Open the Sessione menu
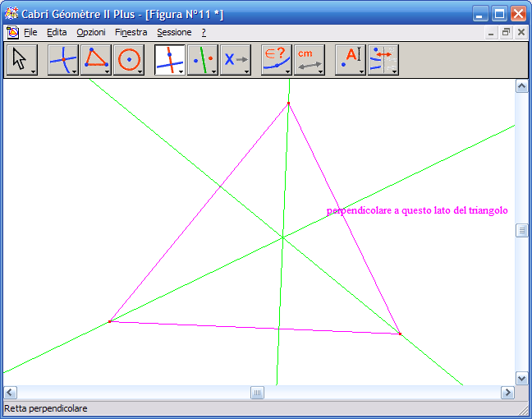 point(174,32)
